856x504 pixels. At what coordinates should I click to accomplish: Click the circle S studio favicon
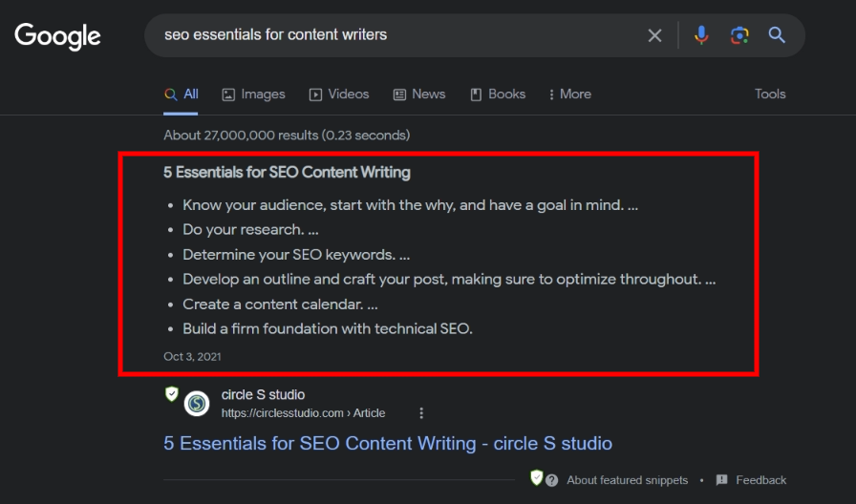coord(197,404)
